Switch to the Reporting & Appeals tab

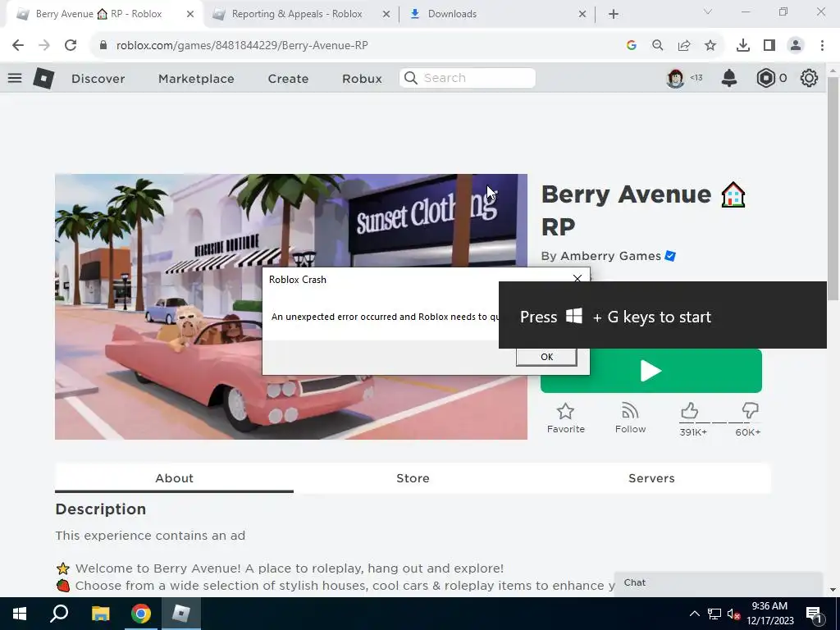click(x=297, y=15)
